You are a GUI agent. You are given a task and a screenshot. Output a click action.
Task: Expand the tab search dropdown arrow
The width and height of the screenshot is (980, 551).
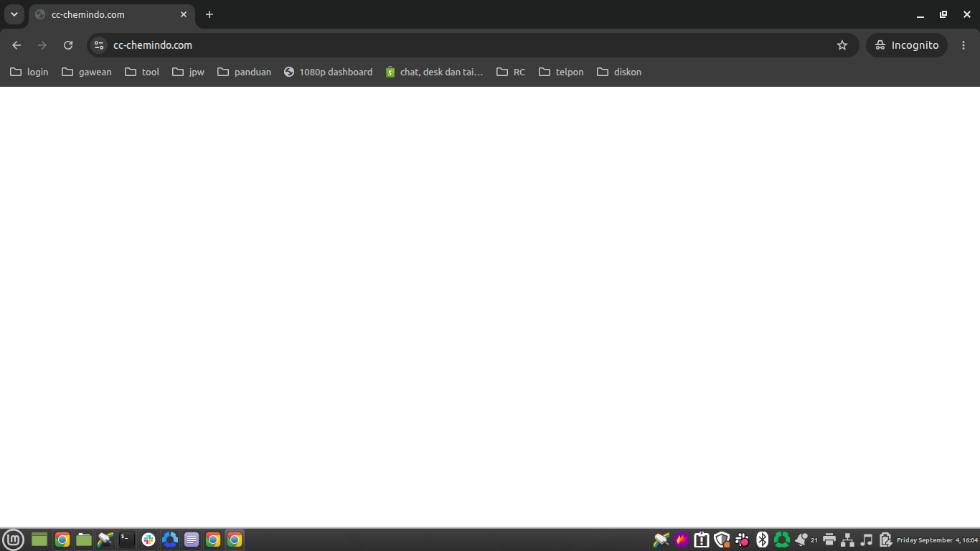click(x=14, y=14)
